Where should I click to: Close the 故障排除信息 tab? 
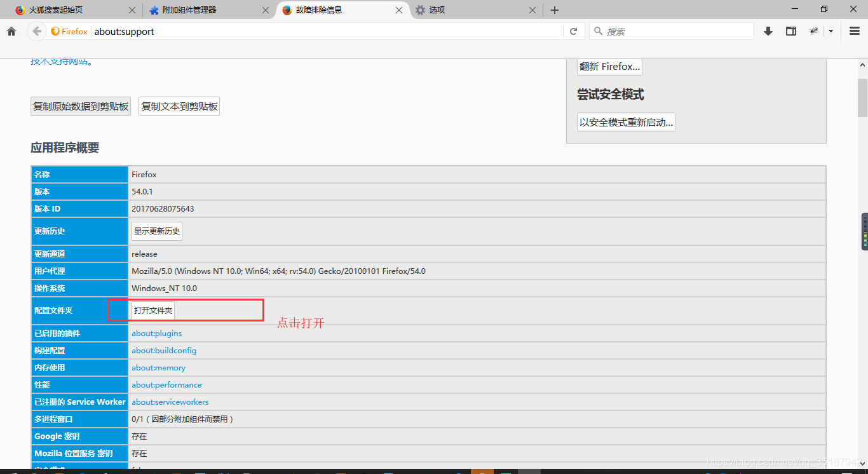(399, 10)
